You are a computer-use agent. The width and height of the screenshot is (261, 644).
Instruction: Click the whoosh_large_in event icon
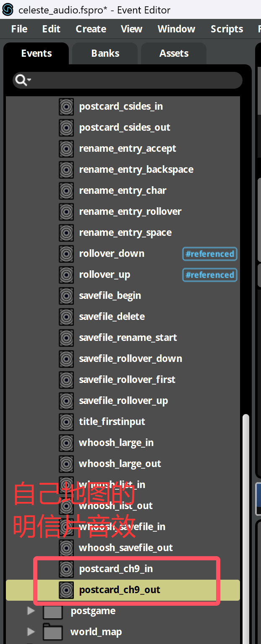(66, 443)
